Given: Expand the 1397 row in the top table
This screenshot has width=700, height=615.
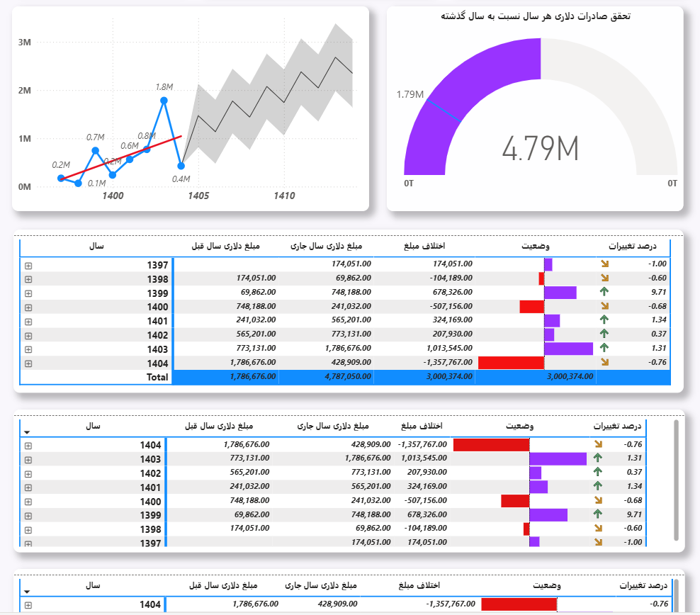Looking at the screenshot, I should point(28,265).
